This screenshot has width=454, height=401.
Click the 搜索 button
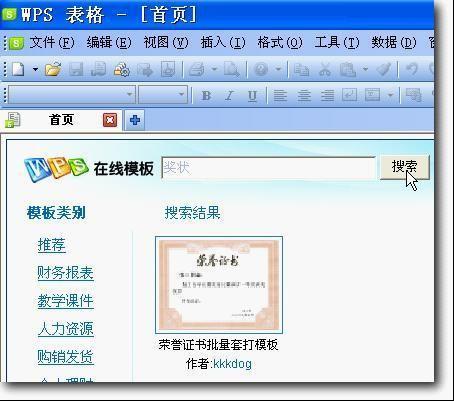coord(405,167)
